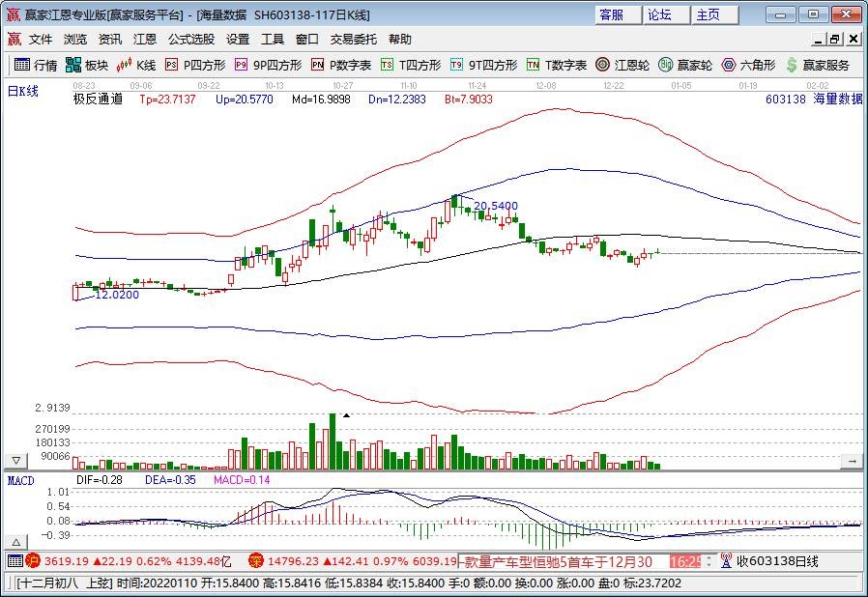Click the 日K线 period label

point(22,92)
